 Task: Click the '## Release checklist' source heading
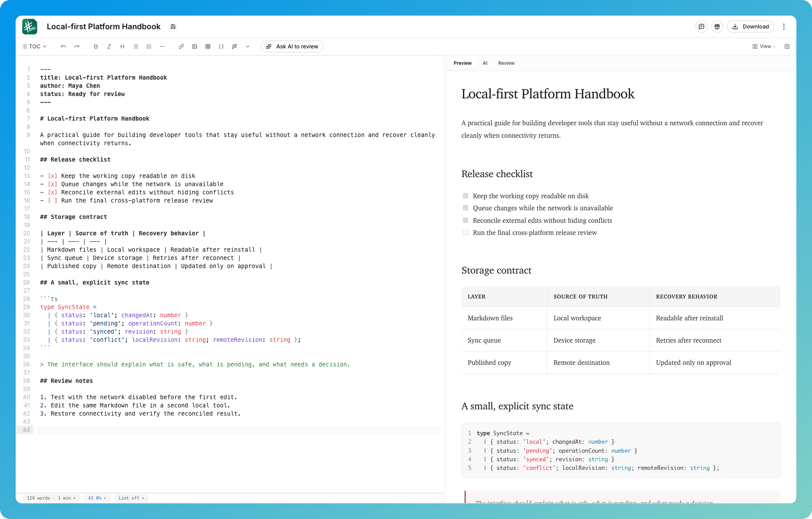(x=75, y=160)
